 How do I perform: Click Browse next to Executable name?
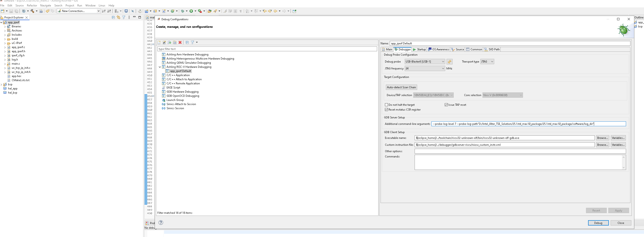tap(603, 138)
